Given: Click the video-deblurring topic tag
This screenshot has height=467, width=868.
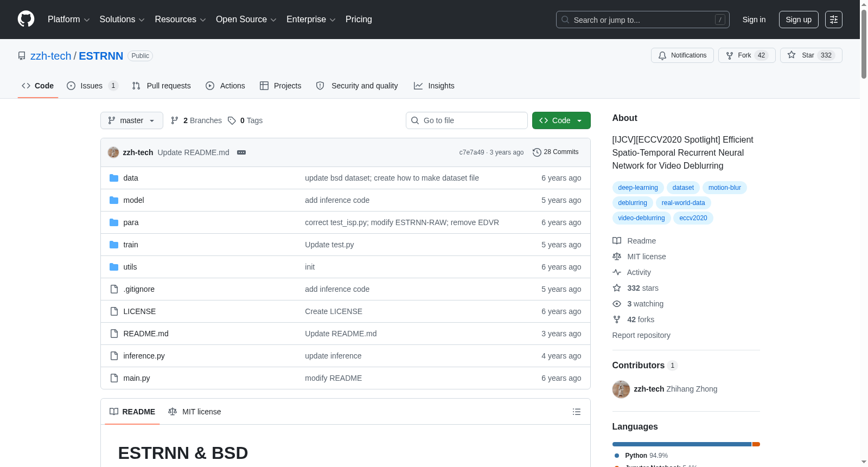Looking at the screenshot, I should click(641, 218).
